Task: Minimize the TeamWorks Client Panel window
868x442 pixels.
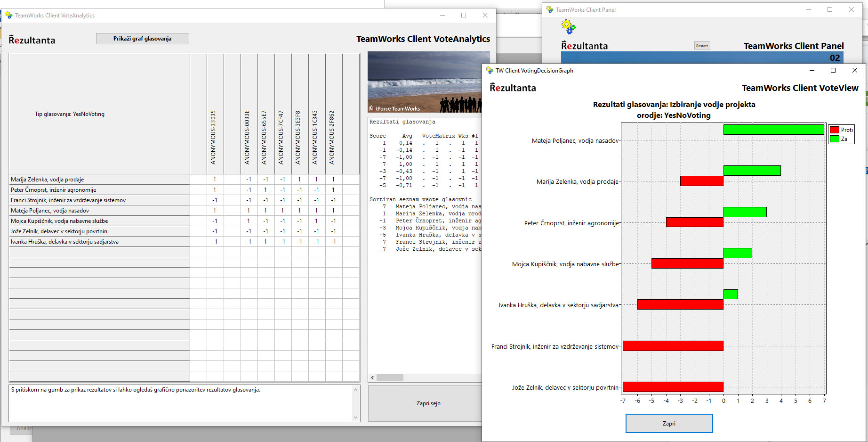Action: [x=809, y=9]
